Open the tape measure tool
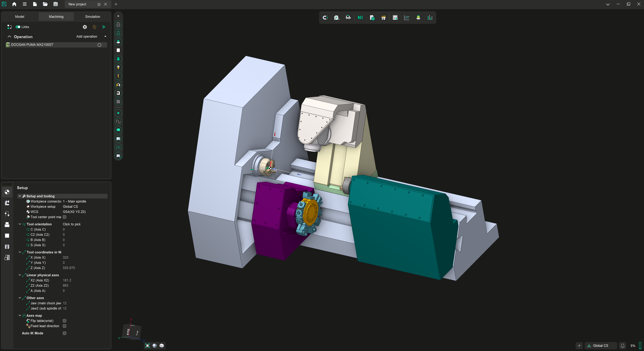644x351 pixels. [337, 17]
